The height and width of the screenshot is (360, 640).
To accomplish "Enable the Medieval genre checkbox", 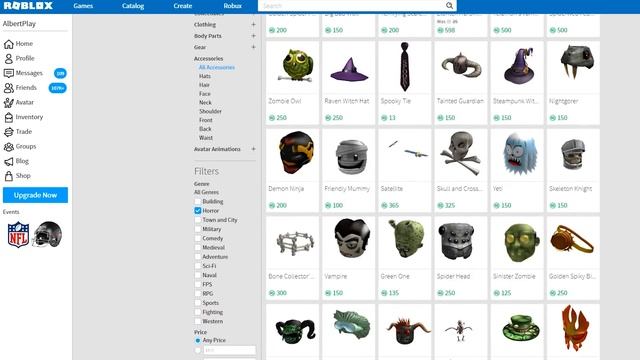I will 198,248.
